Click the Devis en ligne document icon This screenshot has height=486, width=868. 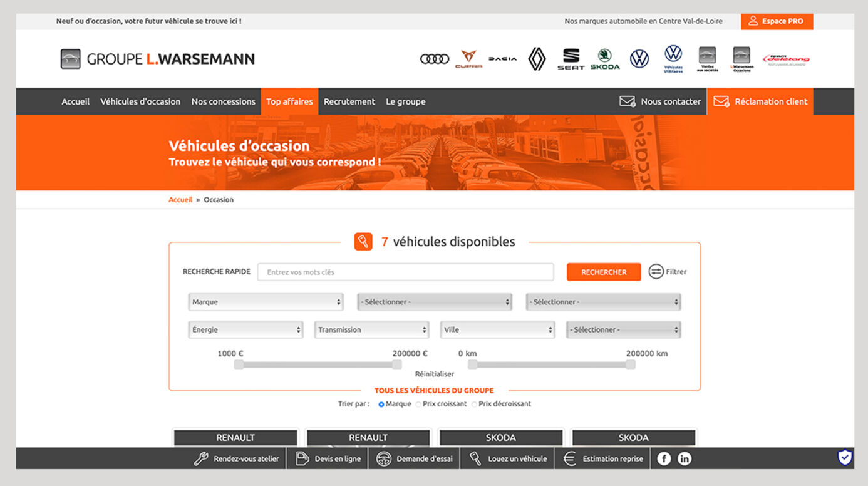[x=302, y=458]
